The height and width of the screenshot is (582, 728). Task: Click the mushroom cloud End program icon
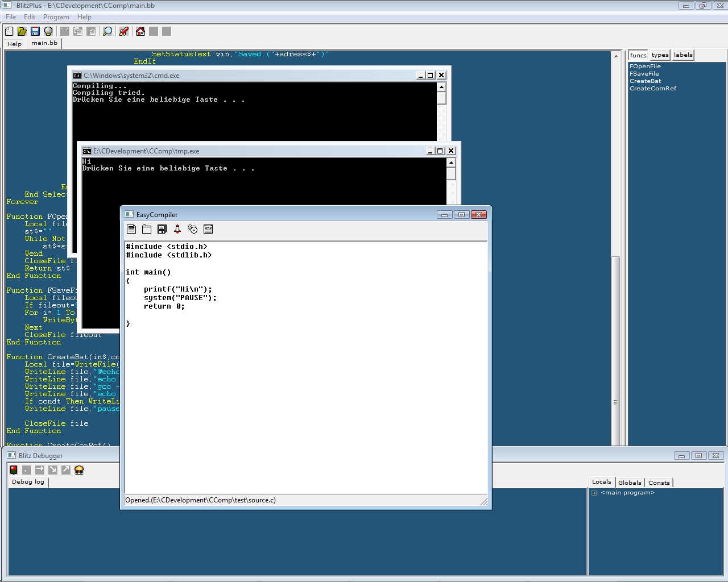[x=79, y=470]
